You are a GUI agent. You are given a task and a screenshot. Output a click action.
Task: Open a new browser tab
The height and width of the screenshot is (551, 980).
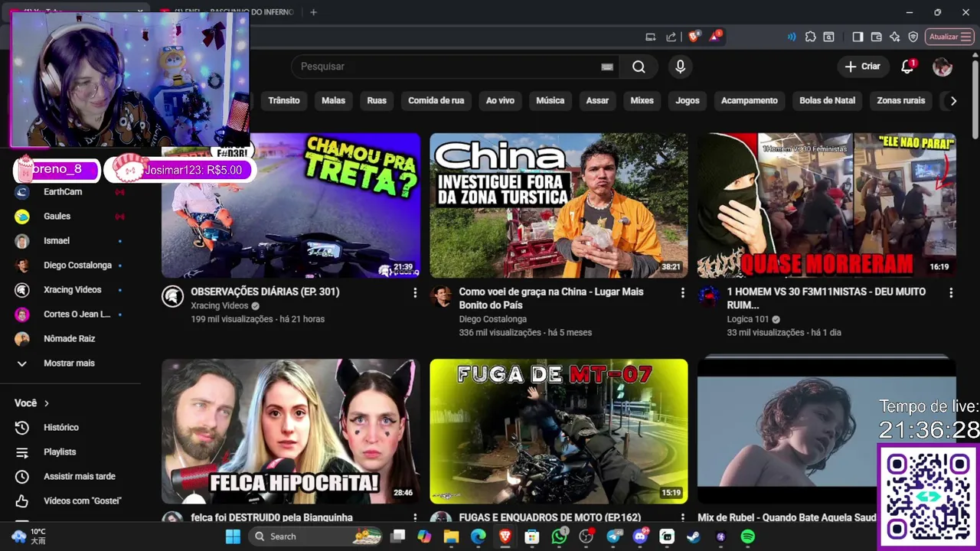[313, 12]
